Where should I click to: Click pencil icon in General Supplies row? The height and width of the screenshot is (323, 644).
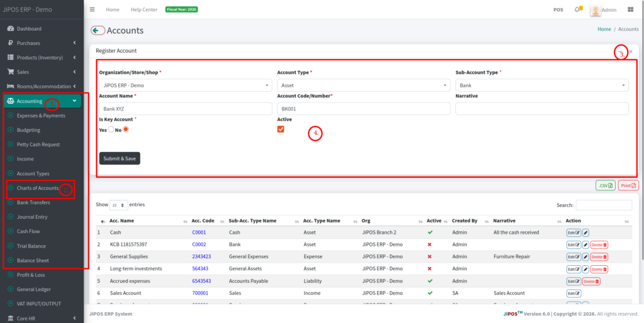click(x=586, y=257)
